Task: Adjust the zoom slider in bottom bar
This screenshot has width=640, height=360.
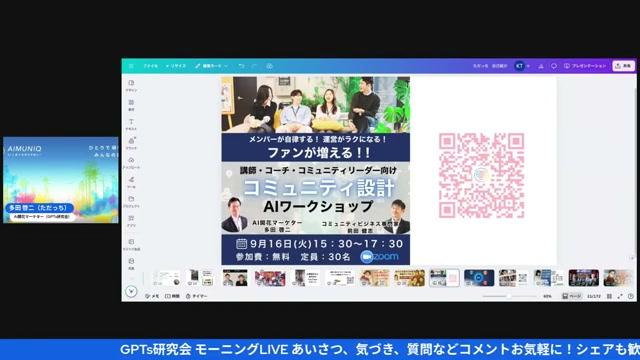Action: coord(509,296)
